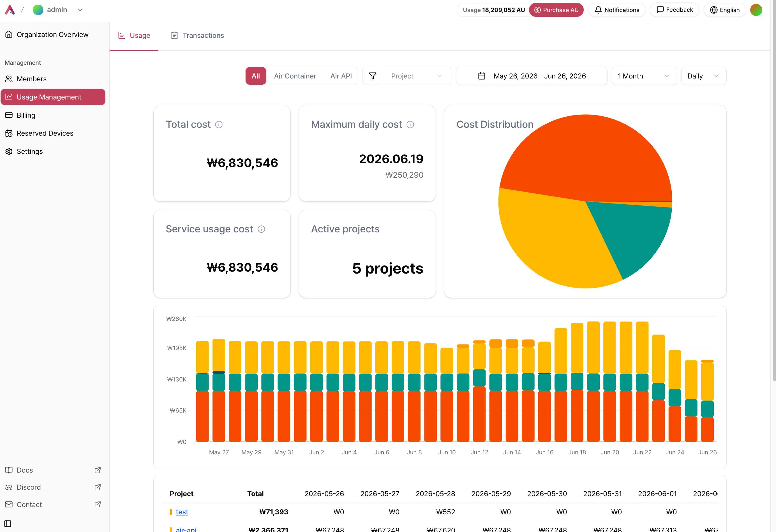The image size is (776, 532).
Task: Open the test project link
Action: coord(182,512)
